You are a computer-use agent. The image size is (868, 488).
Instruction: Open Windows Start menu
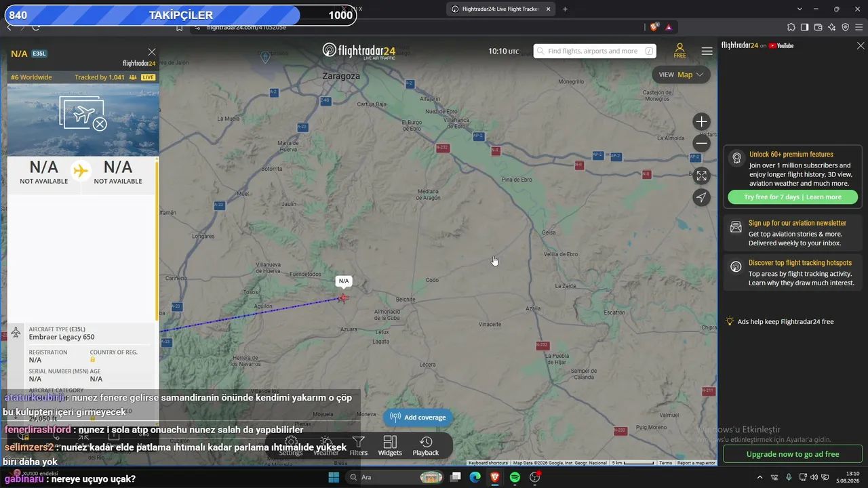pyautogui.click(x=334, y=477)
